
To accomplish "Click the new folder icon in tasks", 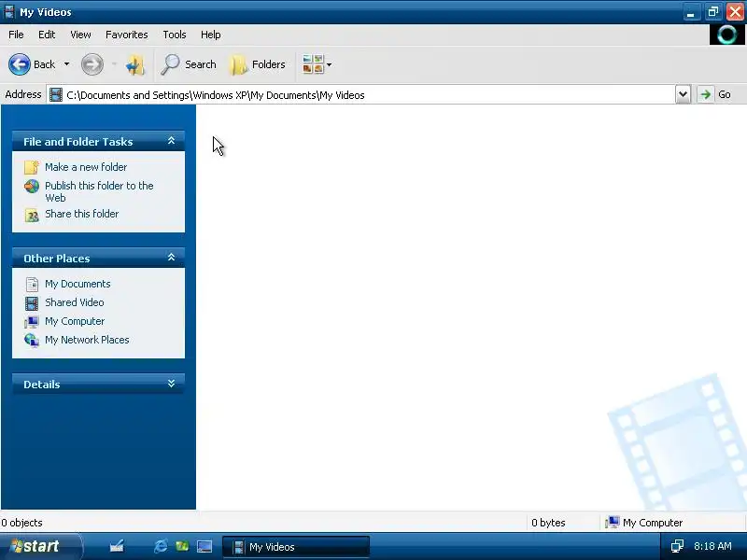I will click(32, 167).
